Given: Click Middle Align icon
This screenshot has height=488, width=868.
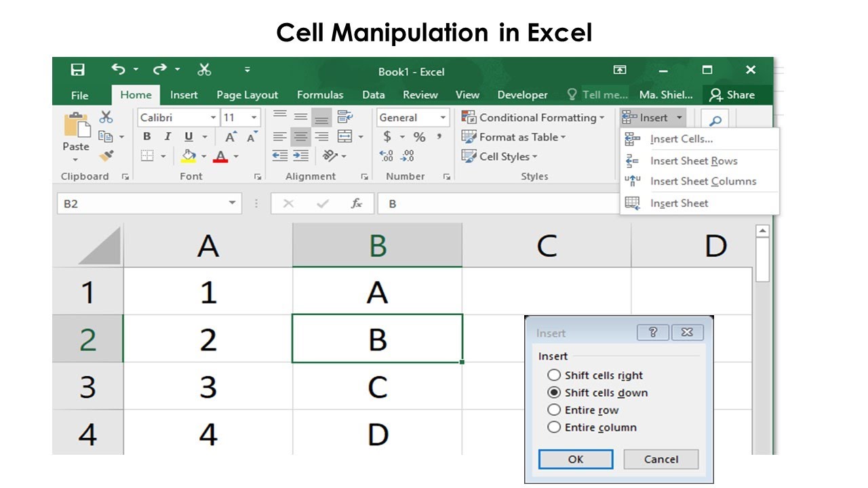Looking at the screenshot, I should [300, 117].
